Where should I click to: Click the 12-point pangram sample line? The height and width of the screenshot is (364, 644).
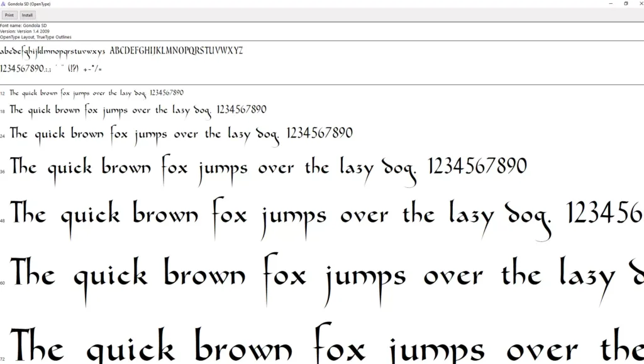(96, 94)
